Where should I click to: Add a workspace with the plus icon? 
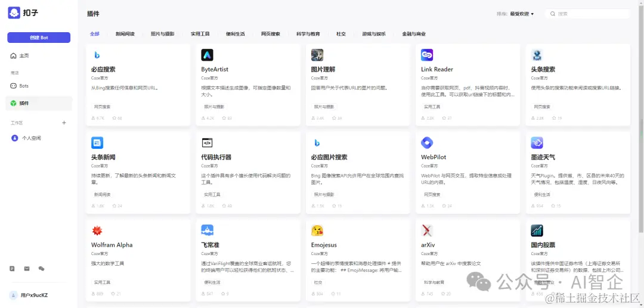pos(64,123)
